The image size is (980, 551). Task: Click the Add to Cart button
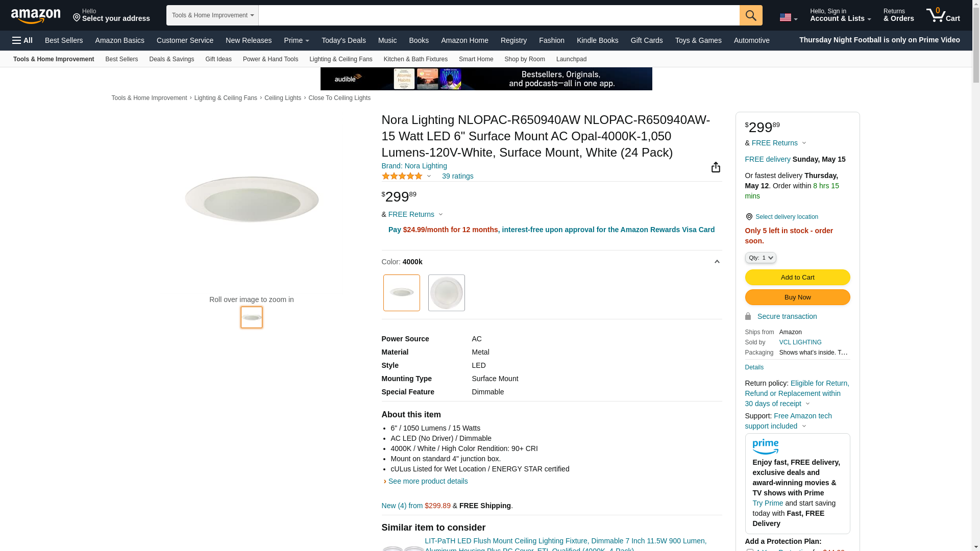point(797,278)
